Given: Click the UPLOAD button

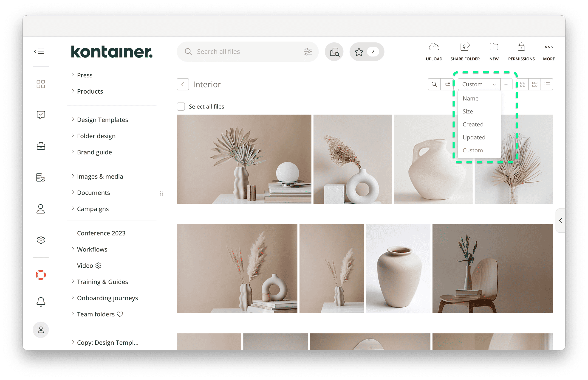Looking at the screenshot, I should [434, 51].
